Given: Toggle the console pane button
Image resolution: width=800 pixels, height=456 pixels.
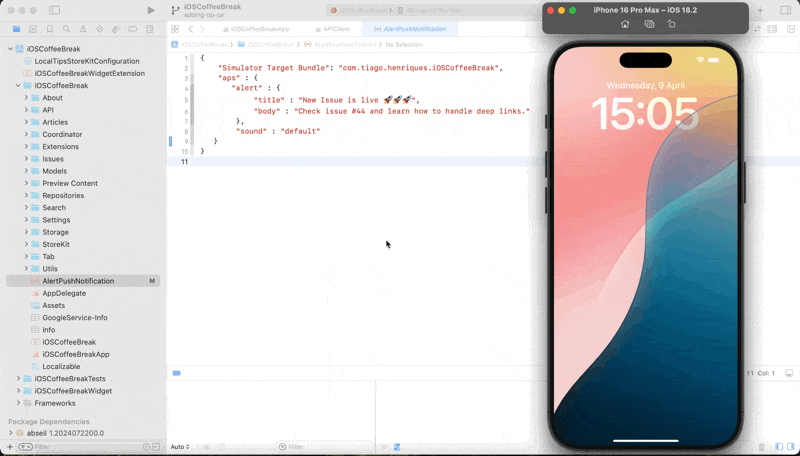Looking at the screenshot, I should pyautogui.click(x=791, y=447).
